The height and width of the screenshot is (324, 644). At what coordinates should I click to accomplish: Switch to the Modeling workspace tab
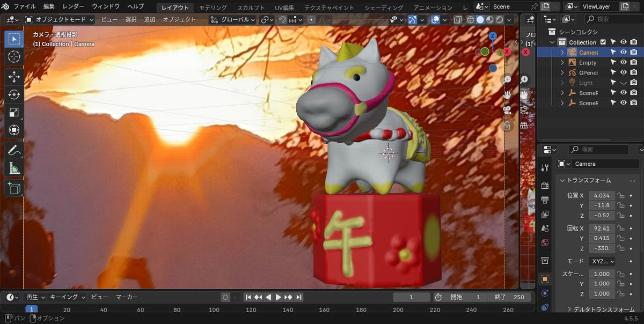213,8
